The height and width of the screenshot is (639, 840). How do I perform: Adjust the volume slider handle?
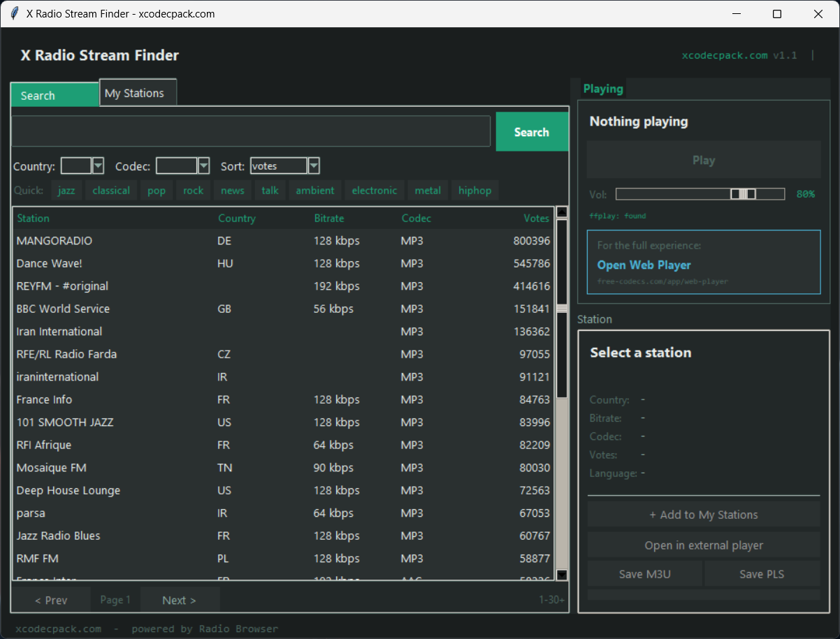(743, 194)
